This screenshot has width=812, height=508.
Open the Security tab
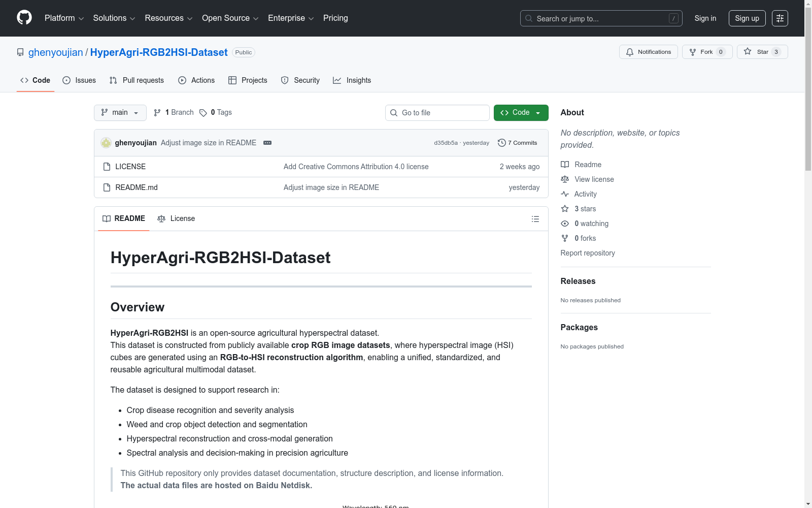pos(300,80)
